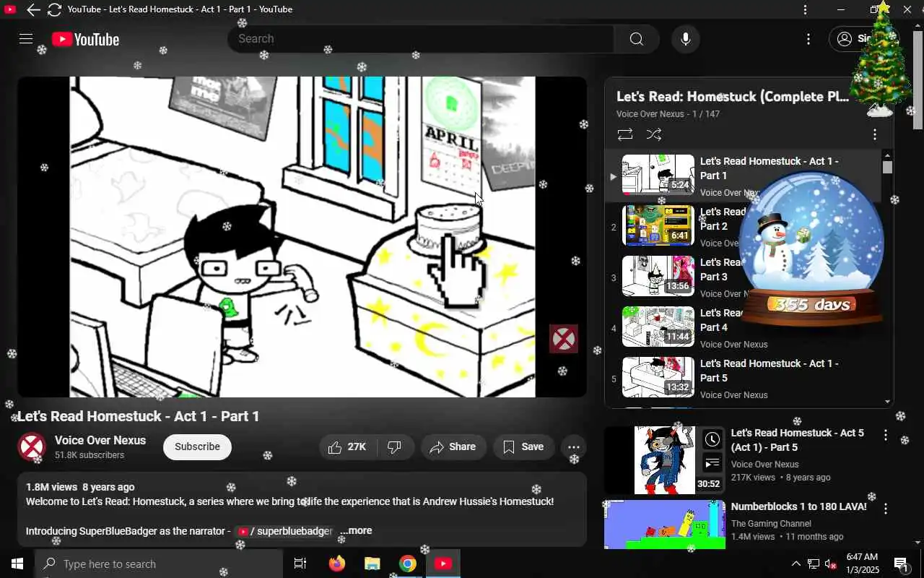Add Act 5 video to Watch later
This screenshot has height=578, width=924.
click(712, 439)
